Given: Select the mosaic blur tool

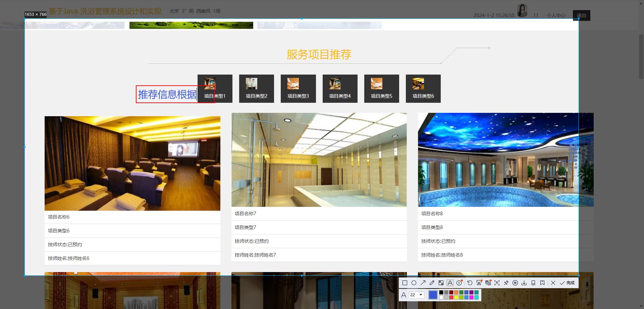Looking at the screenshot, I should tap(441, 283).
